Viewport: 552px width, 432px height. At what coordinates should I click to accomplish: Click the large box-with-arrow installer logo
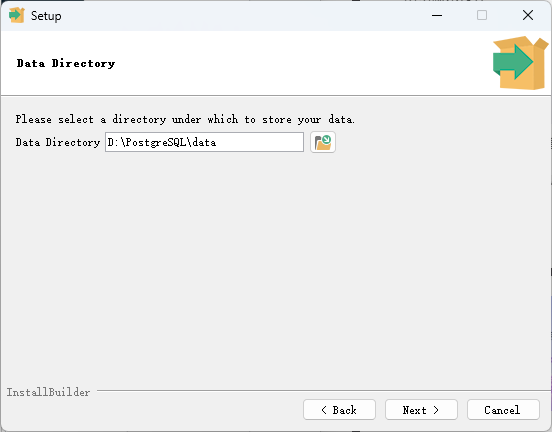520,63
